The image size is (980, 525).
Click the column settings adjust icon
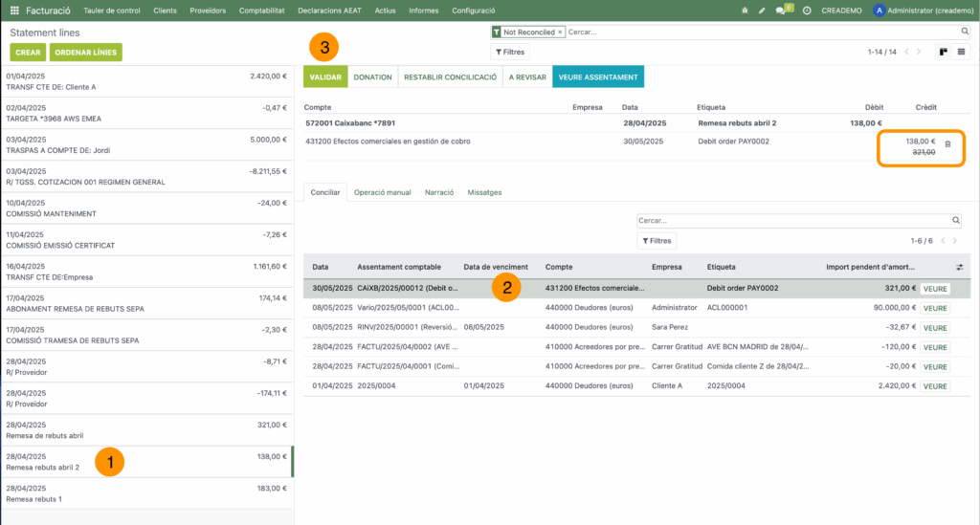pyautogui.click(x=960, y=267)
